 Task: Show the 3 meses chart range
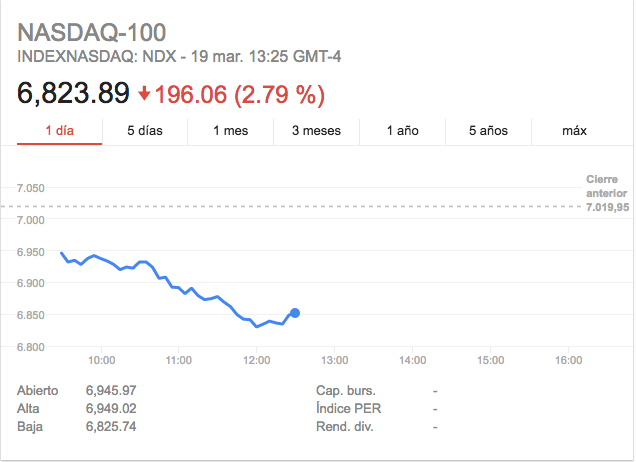click(316, 131)
